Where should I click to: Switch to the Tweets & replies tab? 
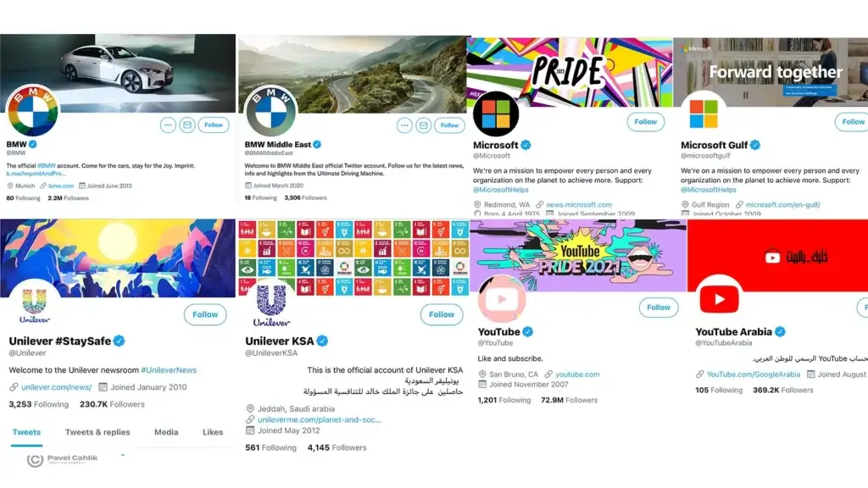pos(97,432)
